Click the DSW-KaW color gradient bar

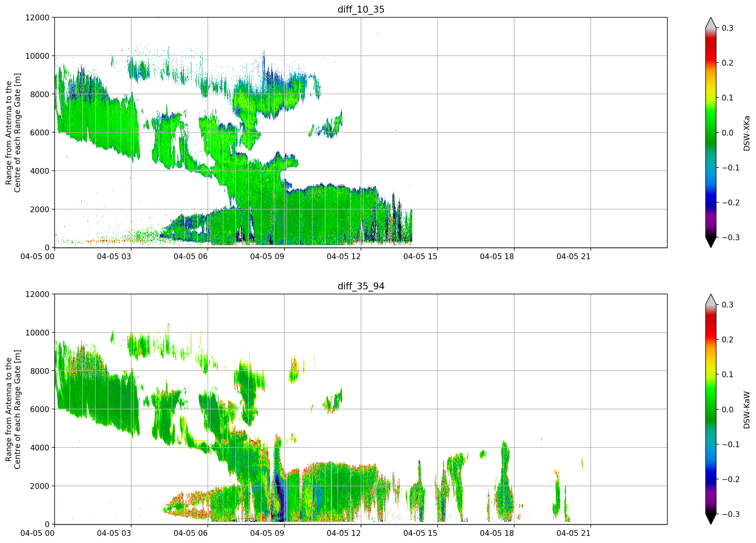711,409
